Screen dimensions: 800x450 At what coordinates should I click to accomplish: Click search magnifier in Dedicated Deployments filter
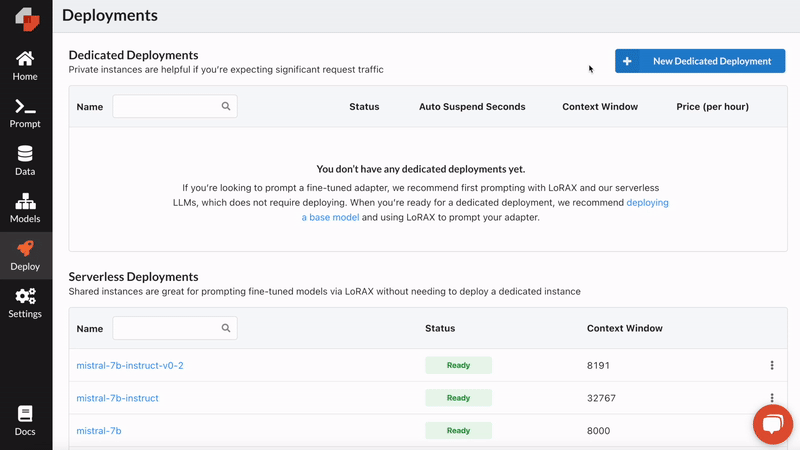pyautogui.click(x=226, y=106)
